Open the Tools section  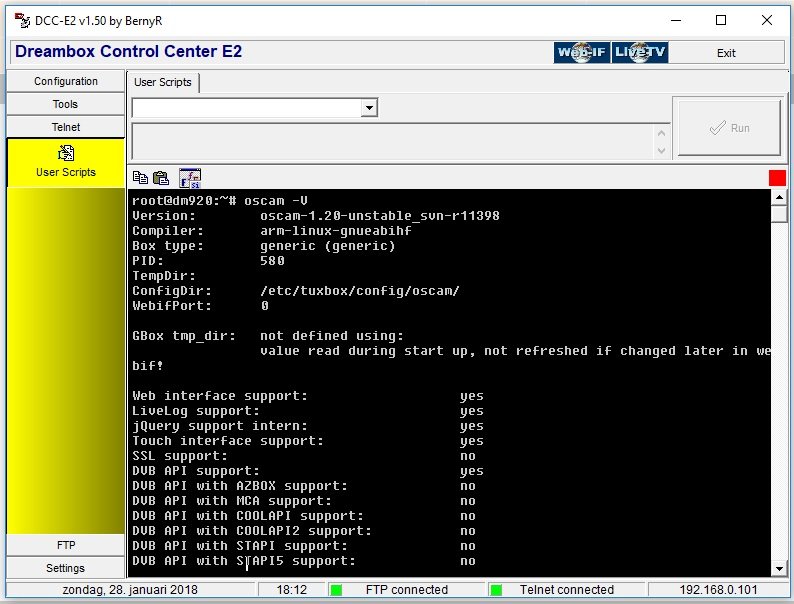65,104
